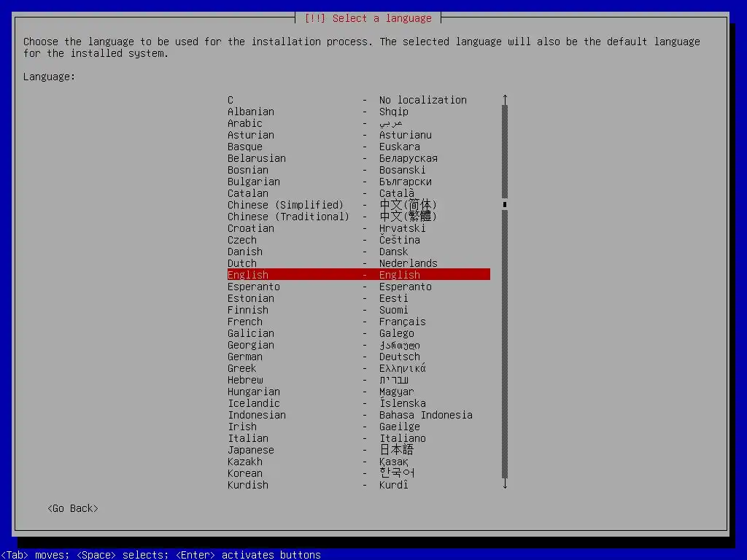The height and width of the screenshot is (560, 747).
Task: Select the Arabic language row
Action: click(x=359, y=123)
